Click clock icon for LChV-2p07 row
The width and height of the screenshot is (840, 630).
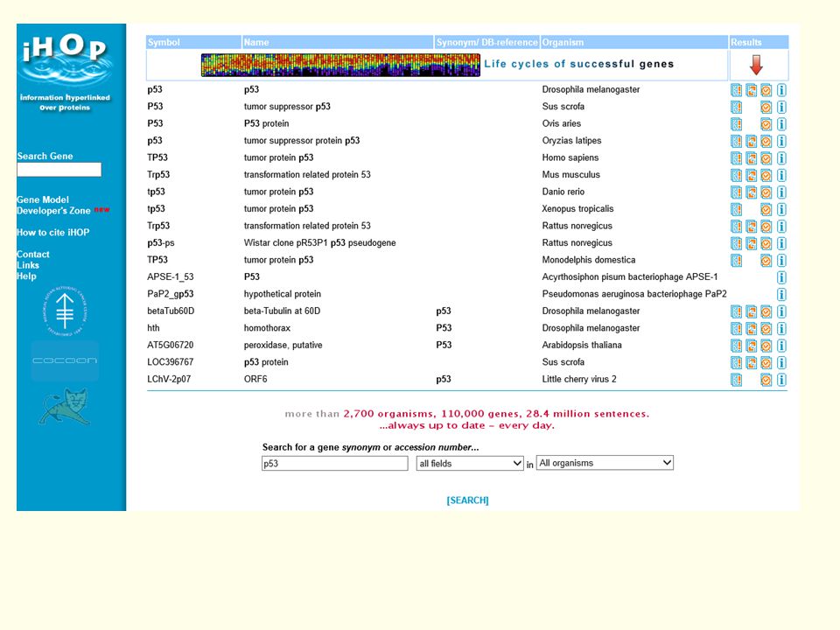click(766, 380)
